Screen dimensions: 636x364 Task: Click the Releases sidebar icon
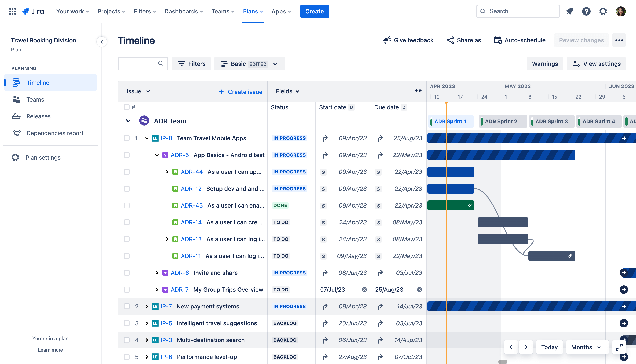pos(16,116)
